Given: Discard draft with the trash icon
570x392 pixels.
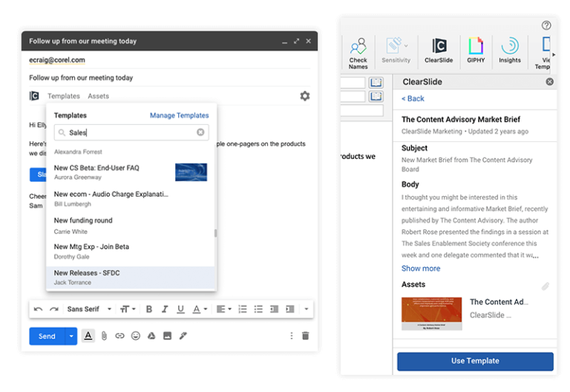Looking at the screenshot, I should click(x=305, y=336).
